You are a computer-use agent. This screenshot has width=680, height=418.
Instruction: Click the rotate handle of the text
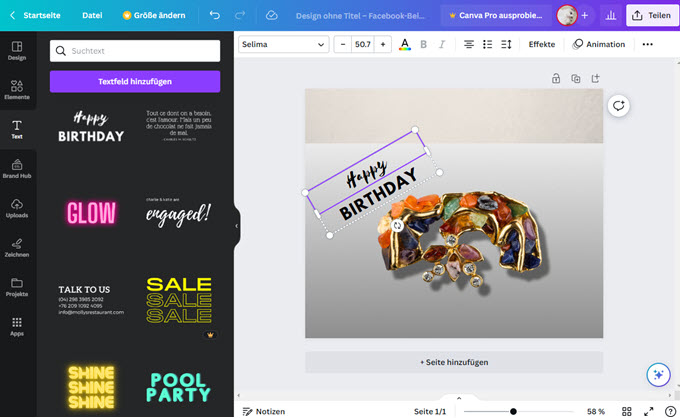point(397,225)
